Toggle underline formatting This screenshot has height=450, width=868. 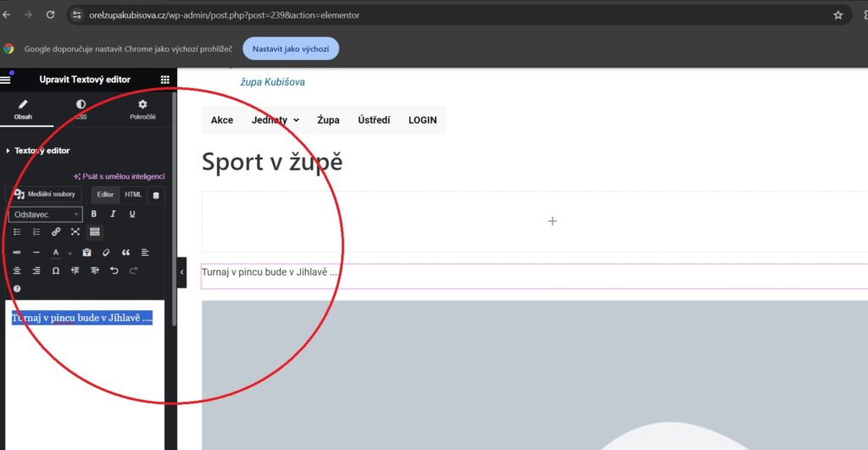(x=131, y=214)
